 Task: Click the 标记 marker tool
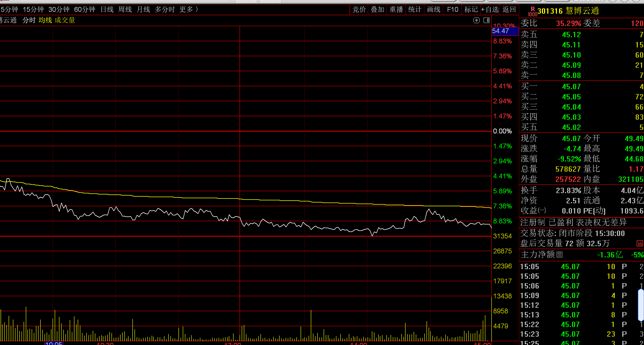click(471, 10)
